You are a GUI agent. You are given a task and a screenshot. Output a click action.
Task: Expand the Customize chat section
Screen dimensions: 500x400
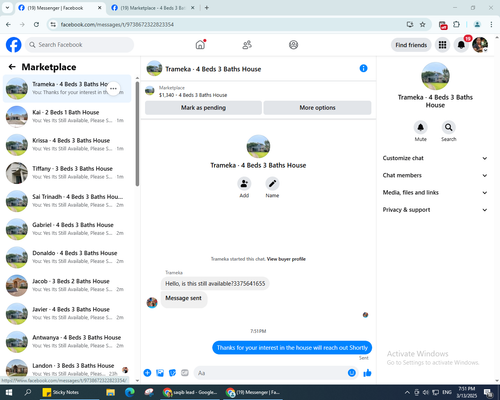[x=435, y=158]
